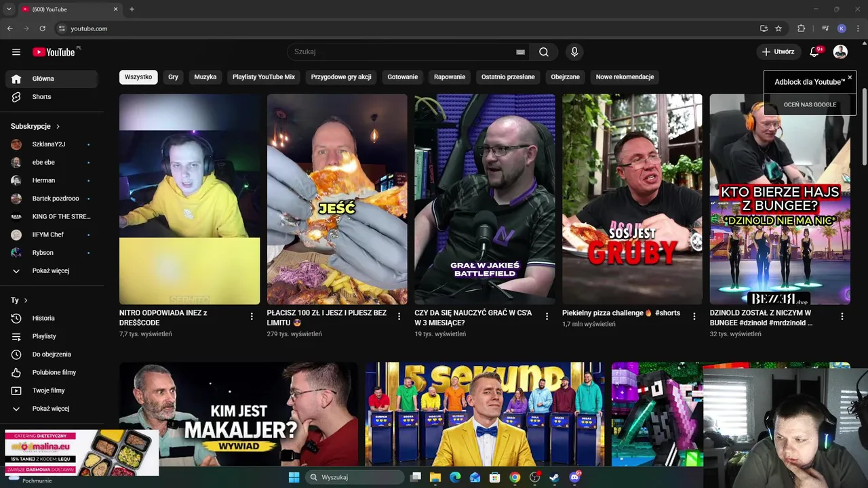Open Shorts in sidebar
Image resolution: width=868 pixels, height=488 pixels.
pos(52,97)
